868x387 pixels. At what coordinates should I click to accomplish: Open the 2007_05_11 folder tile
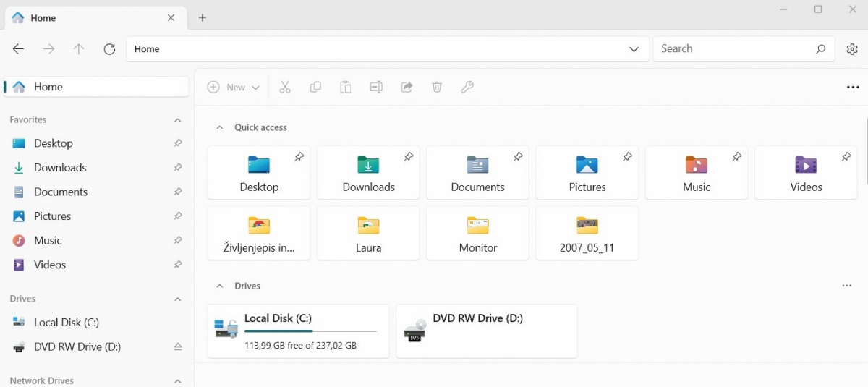tap(587, 233)
